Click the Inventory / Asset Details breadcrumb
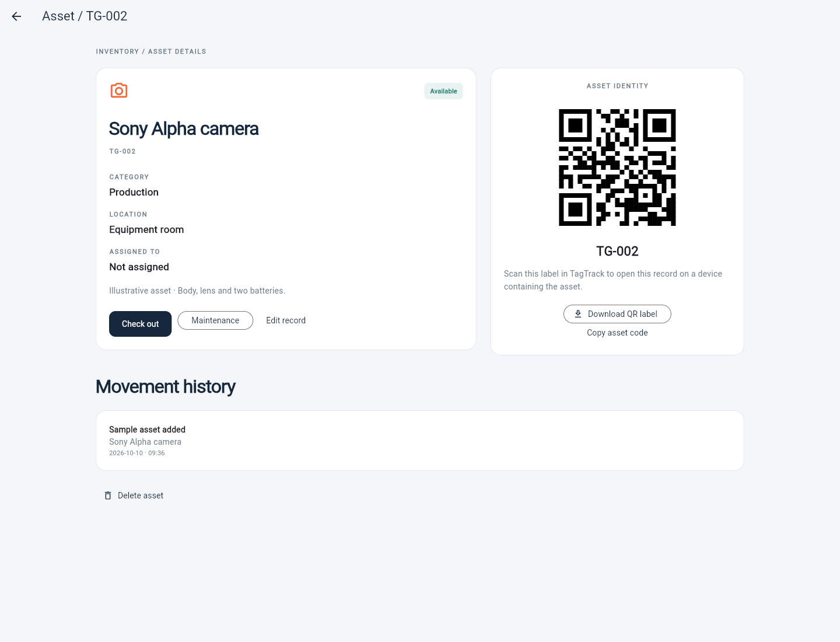Image resolution: width=840 pixels, height=642 pixels. [x=151, y=51]
